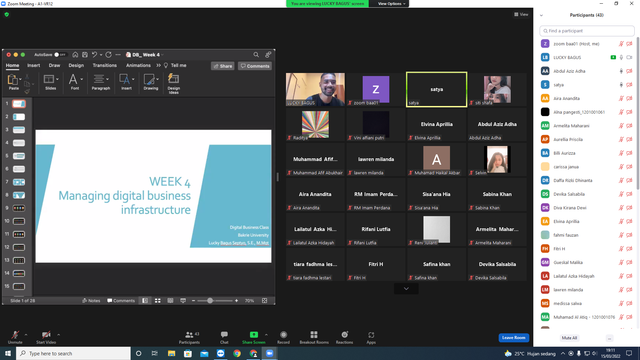The height and width of the screenshot is (360, 640).
Task: Open the Insert tab in PowerPoint
Action: [x=33, y=65]
